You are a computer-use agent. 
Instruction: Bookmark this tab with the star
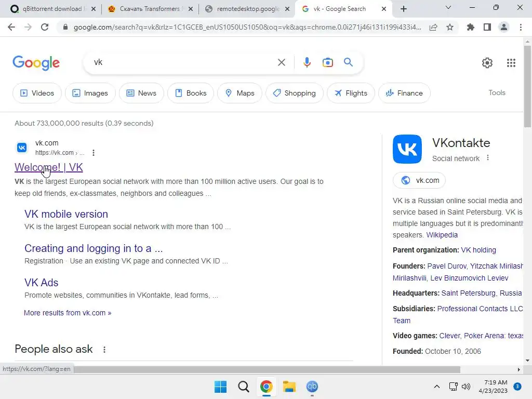450,27
